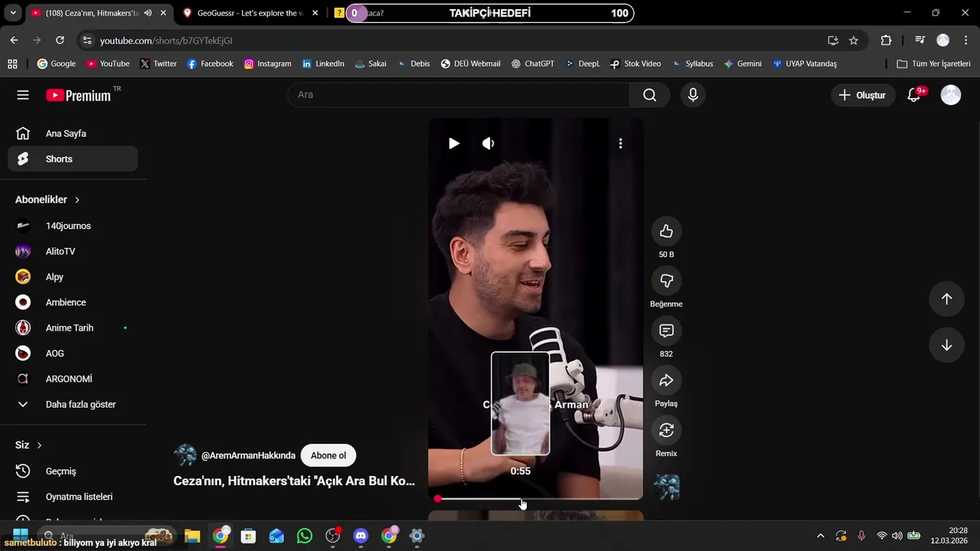Screen dimensions: 980x551
Task: Open the Ambience channel
Action: point(73,302)
